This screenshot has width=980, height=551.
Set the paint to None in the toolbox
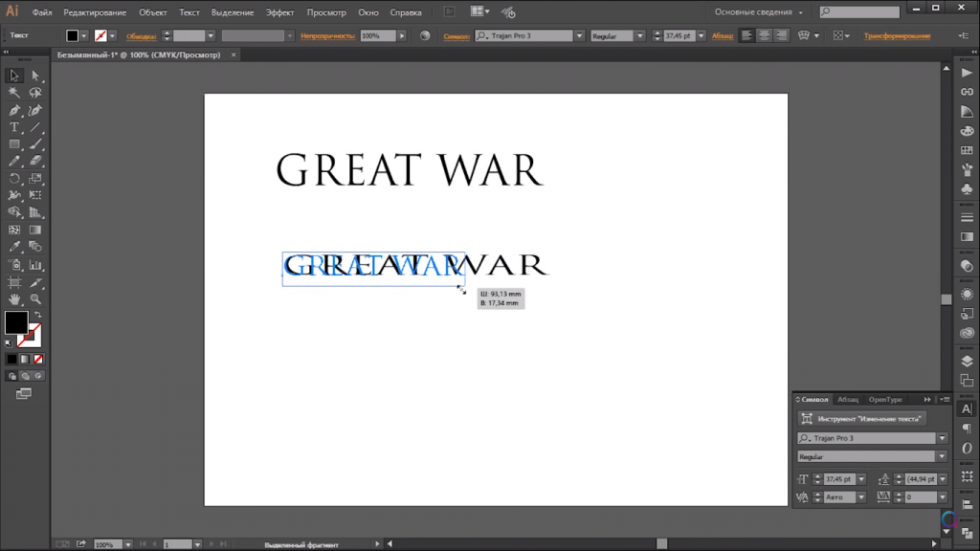pyautogui.click(x=38, y=359)
